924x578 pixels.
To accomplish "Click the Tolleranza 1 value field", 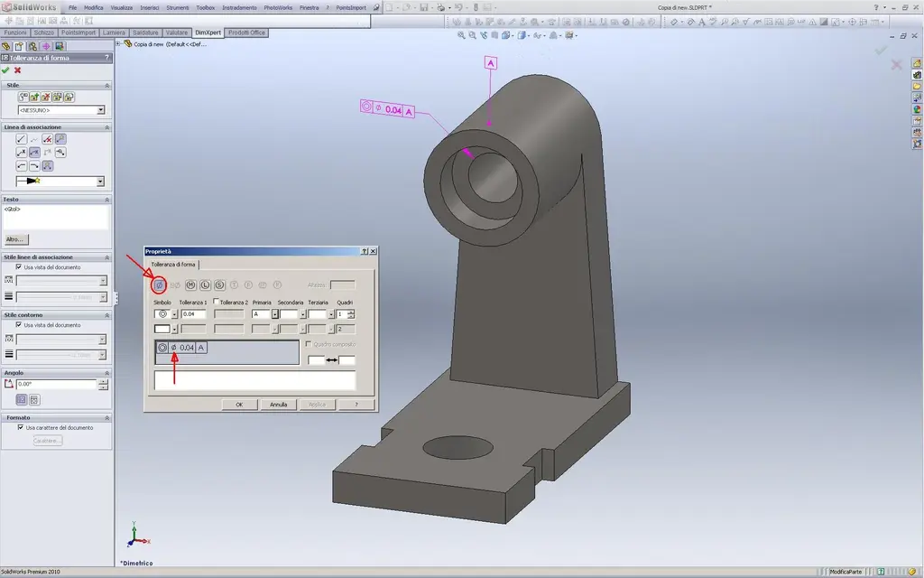I will [193, 314].
